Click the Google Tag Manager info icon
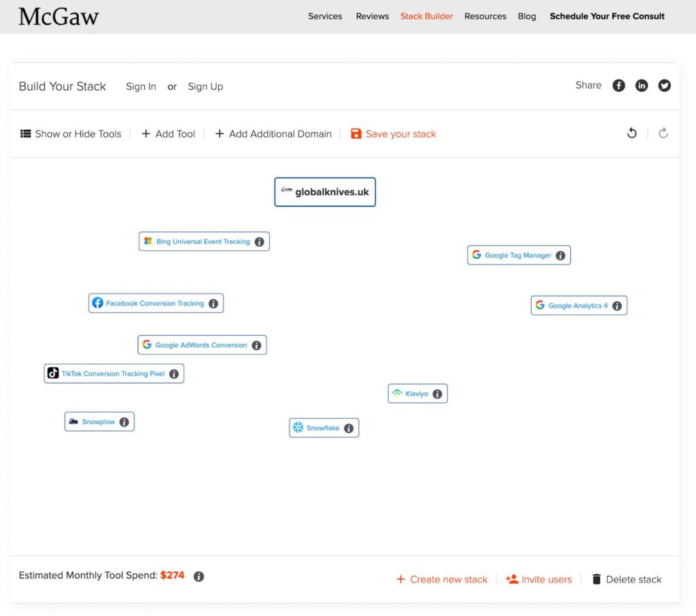696x616 pixels. coord(559,255)
